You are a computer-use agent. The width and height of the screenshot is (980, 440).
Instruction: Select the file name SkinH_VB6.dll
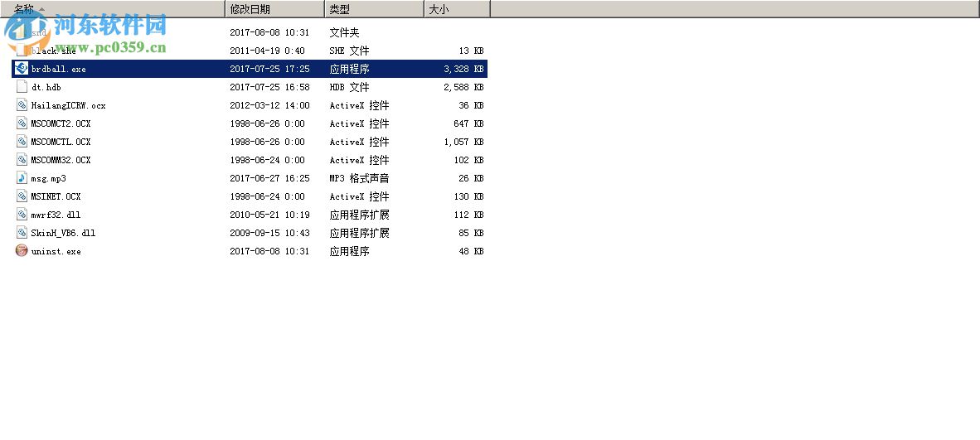[x=63, y=233]
